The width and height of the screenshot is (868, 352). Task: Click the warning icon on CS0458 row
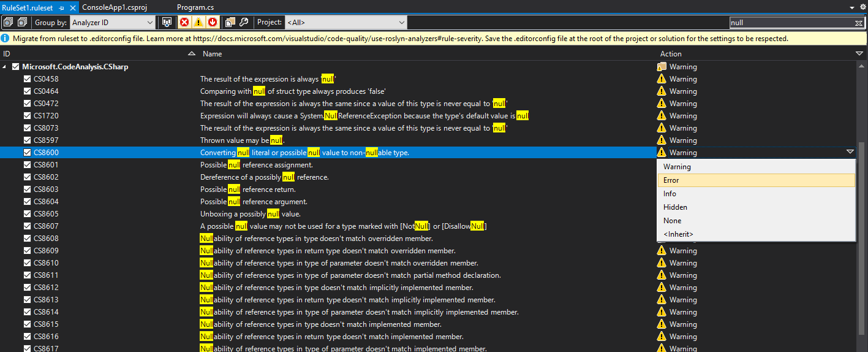[x=662, y=78]
